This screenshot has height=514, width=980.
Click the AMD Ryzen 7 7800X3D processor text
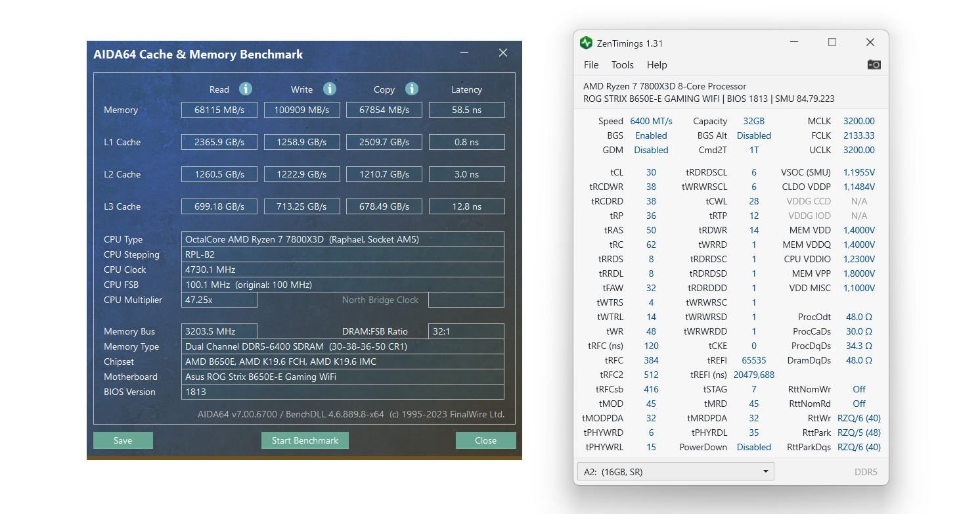pyautogui.click(x=665, y=86)
